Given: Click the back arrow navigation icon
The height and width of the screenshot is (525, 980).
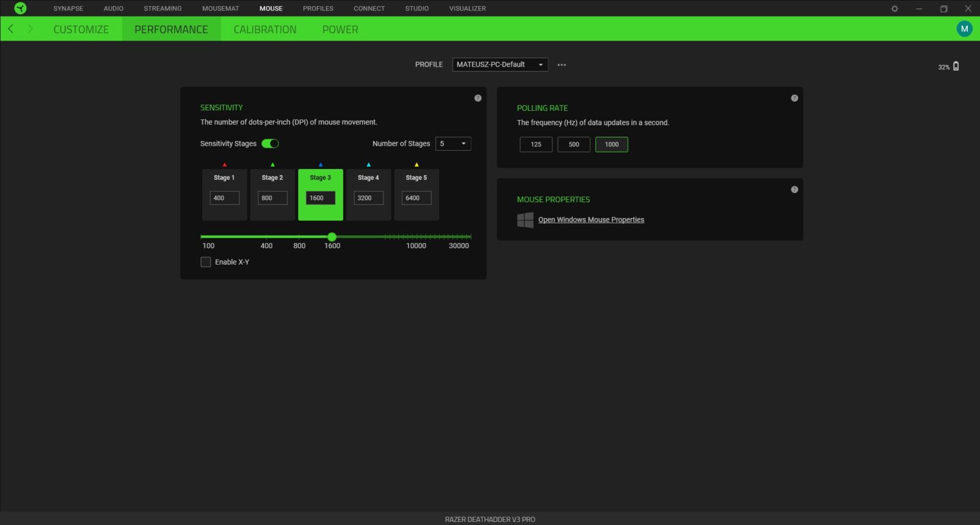Looking at the screenshot, I should [x=11, y=29].
